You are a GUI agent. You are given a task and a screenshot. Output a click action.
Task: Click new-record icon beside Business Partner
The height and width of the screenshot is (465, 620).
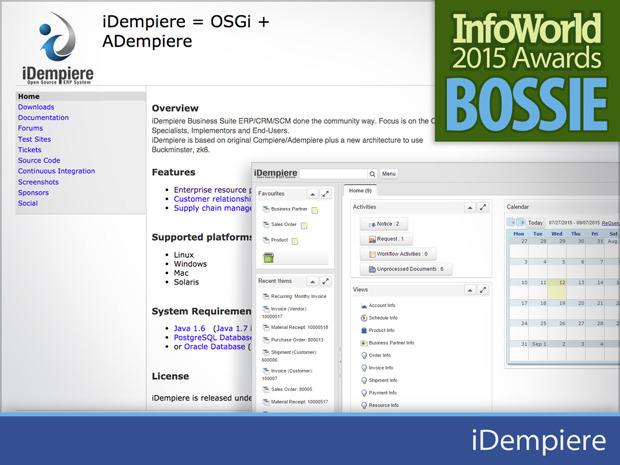315,210
